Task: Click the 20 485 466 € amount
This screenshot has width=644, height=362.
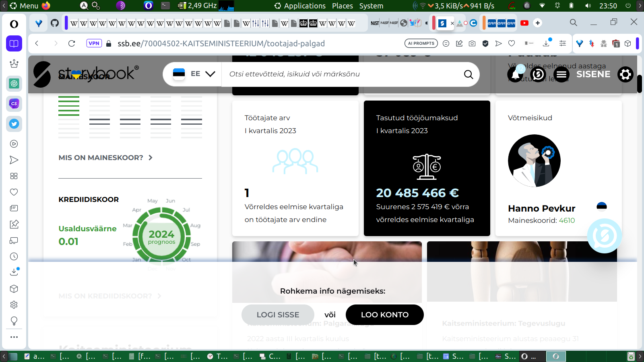Action: (417, 193)
